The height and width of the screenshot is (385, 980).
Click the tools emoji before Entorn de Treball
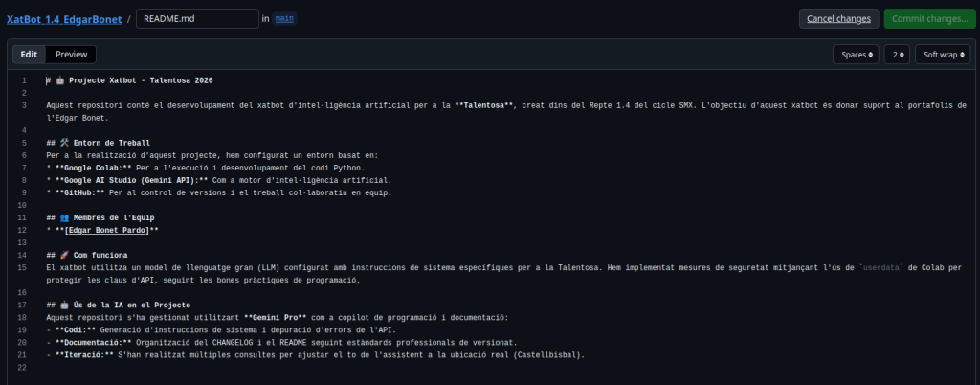tap(63, 143)
